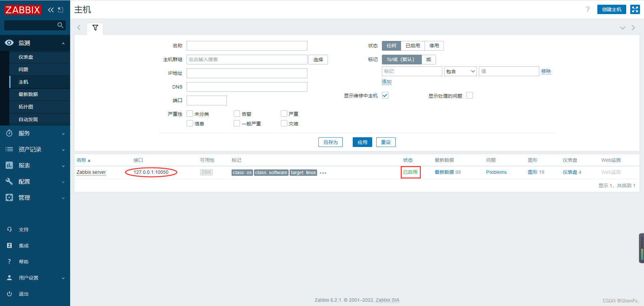The image size is (644, 306).
Task: Click 选择 host group button
Action: point(318,60)
